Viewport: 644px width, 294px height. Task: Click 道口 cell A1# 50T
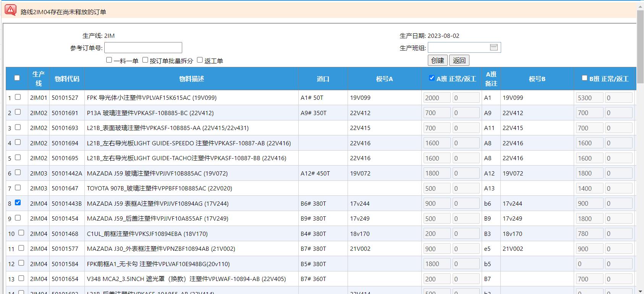click(x=312, y=97)
